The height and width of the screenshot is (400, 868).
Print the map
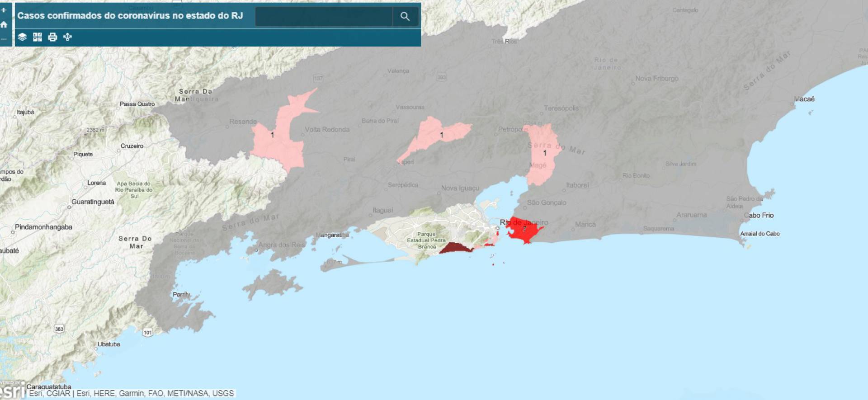click(52, 37)
